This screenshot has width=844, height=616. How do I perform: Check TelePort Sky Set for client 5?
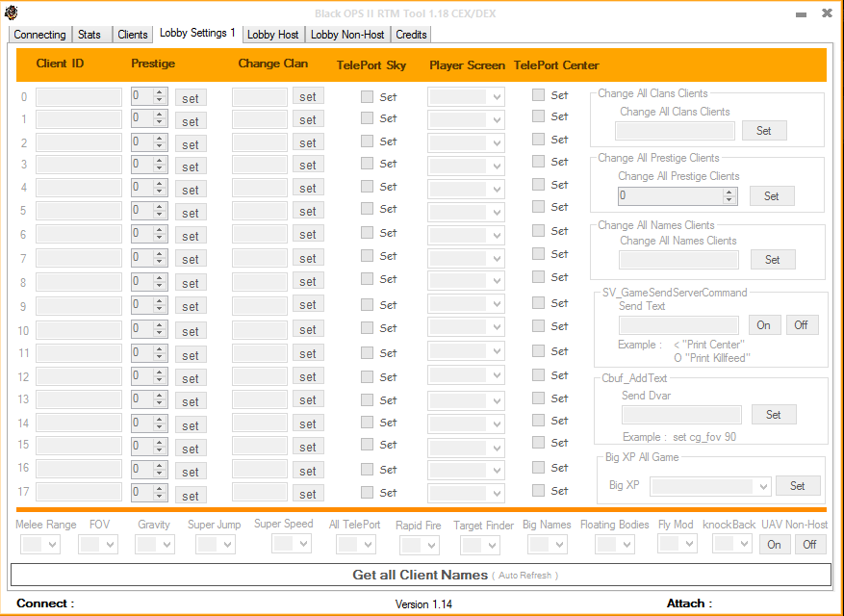click(367, 209)
